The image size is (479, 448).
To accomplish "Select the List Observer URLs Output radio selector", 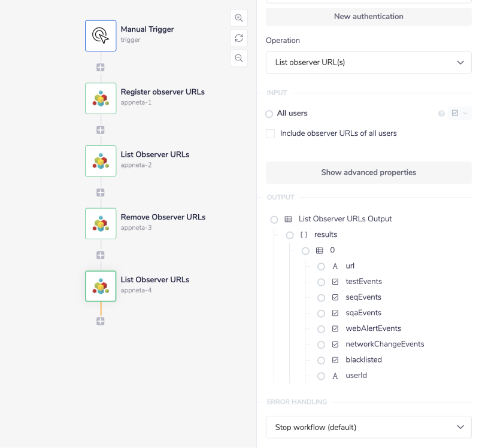I will click(274, 219).
